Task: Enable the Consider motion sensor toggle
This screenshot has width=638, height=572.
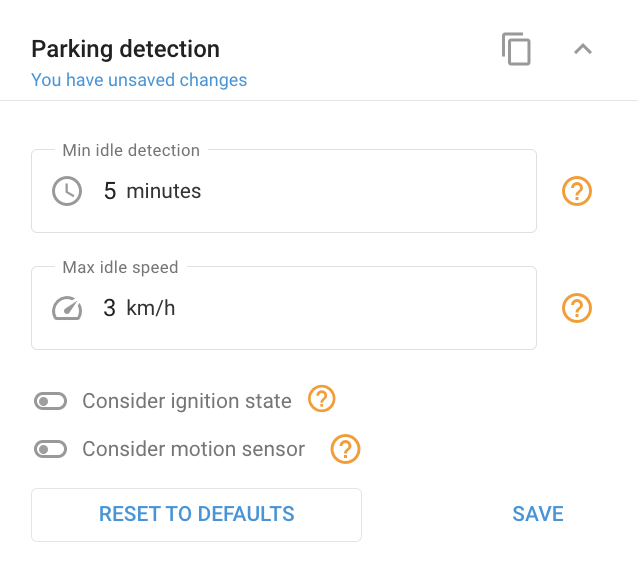Action: [x=50, y=450]
